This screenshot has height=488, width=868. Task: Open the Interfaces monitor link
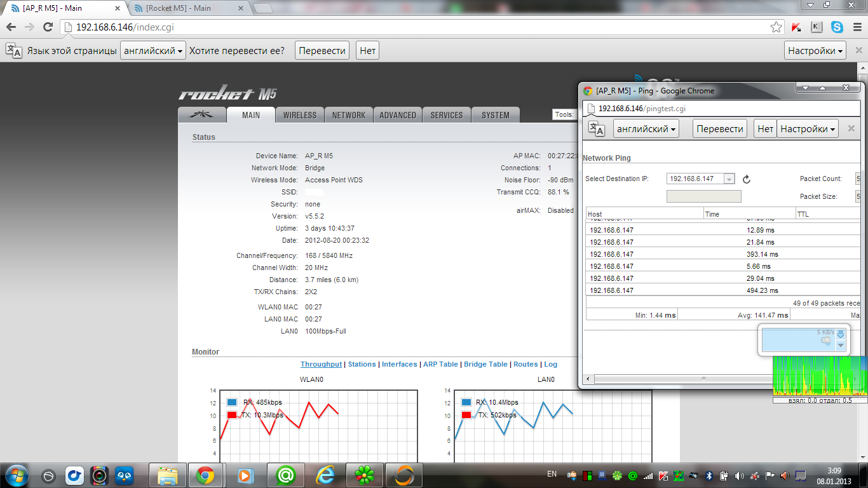(x=400, y=364)
